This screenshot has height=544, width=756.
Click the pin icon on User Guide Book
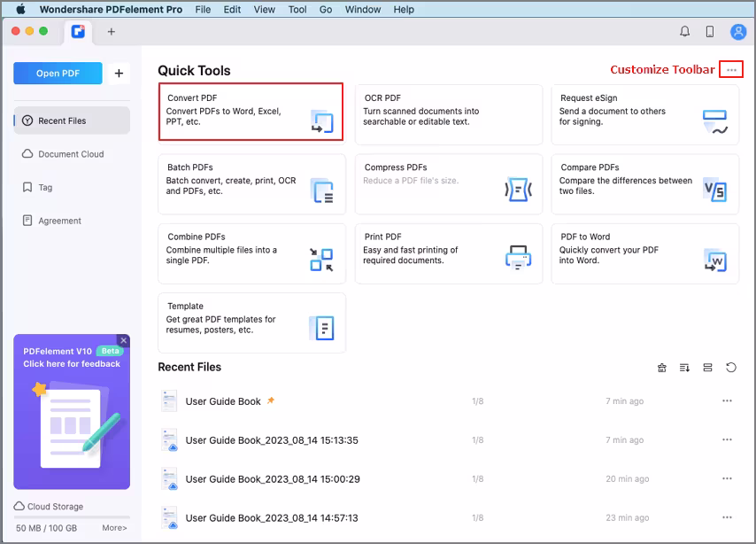point(271,400)
